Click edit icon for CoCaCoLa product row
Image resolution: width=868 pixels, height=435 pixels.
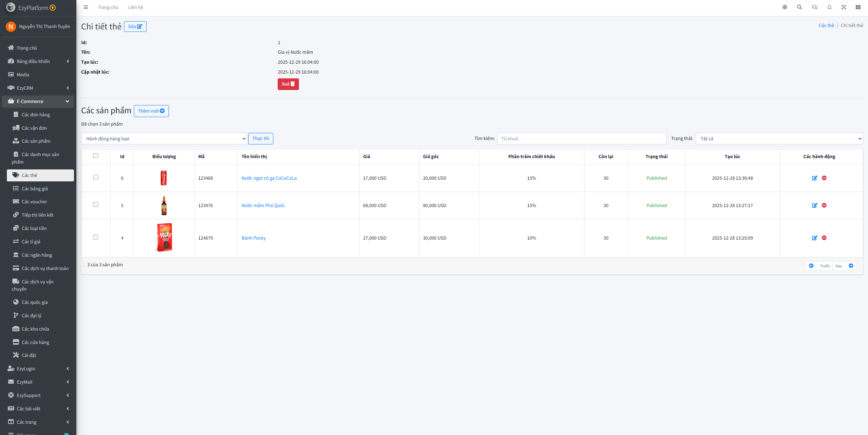click(x=815, y=178)
